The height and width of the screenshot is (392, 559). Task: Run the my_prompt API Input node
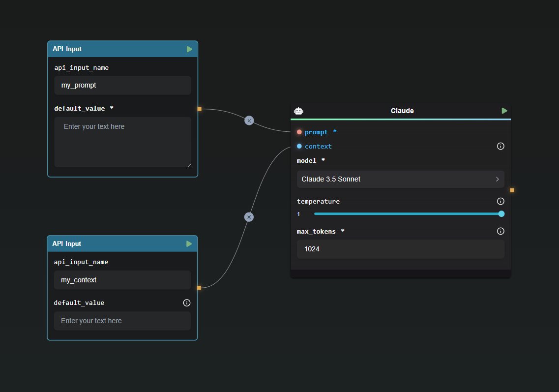[x=189, y=49]
